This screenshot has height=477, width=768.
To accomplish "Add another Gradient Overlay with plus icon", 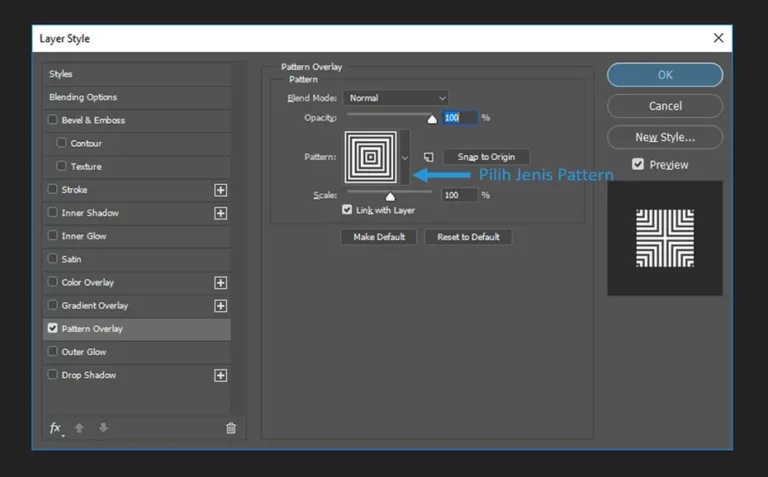I will tap(220, 306).
